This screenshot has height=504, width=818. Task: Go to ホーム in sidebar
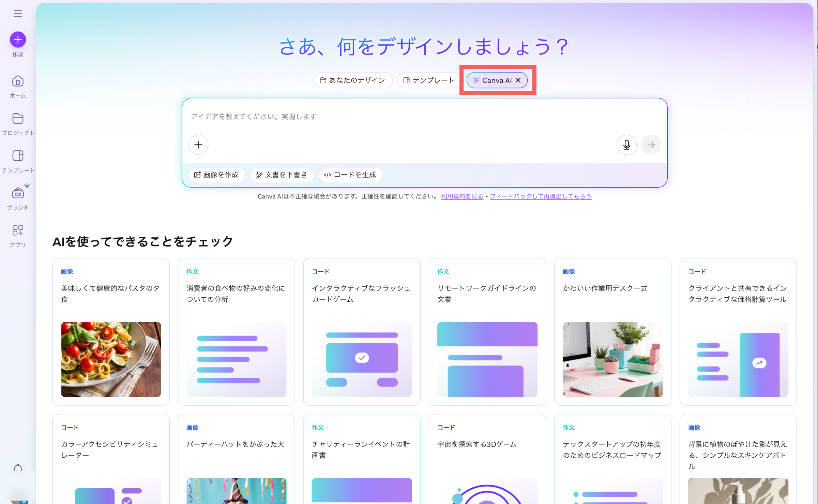pyautogui.click(x=18, y=81)
